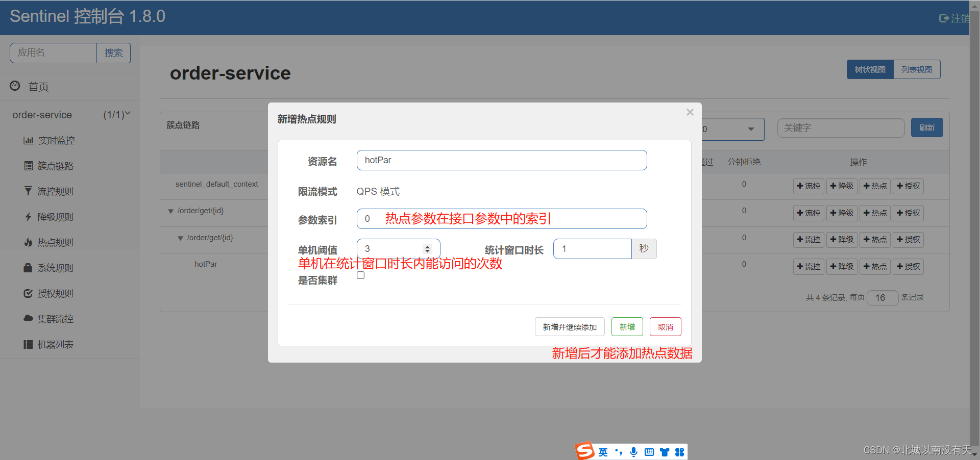Open the IME toolbox grid icon

coord(679,452)
